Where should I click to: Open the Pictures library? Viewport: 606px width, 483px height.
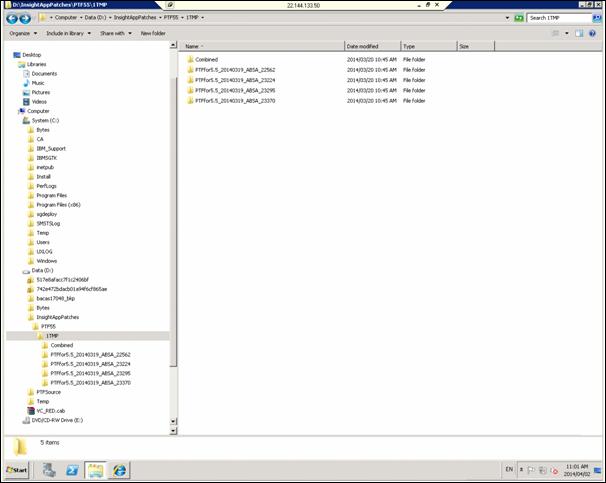(40, 92)
